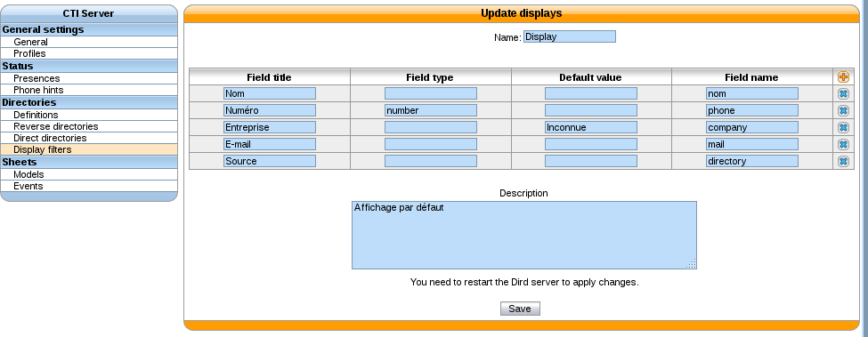Edit field name input containing mail

tap(752, 144)
